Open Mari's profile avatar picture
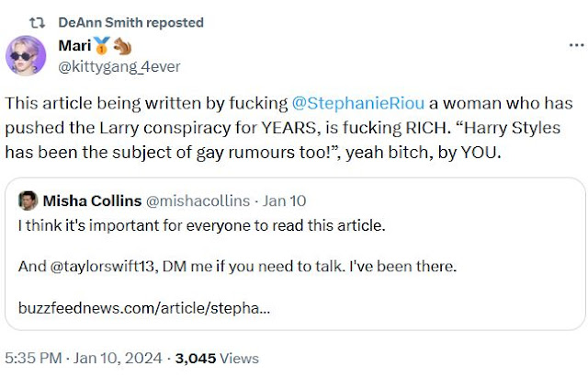This screenshot has width=588, height=377. click(x=26, y=56)
